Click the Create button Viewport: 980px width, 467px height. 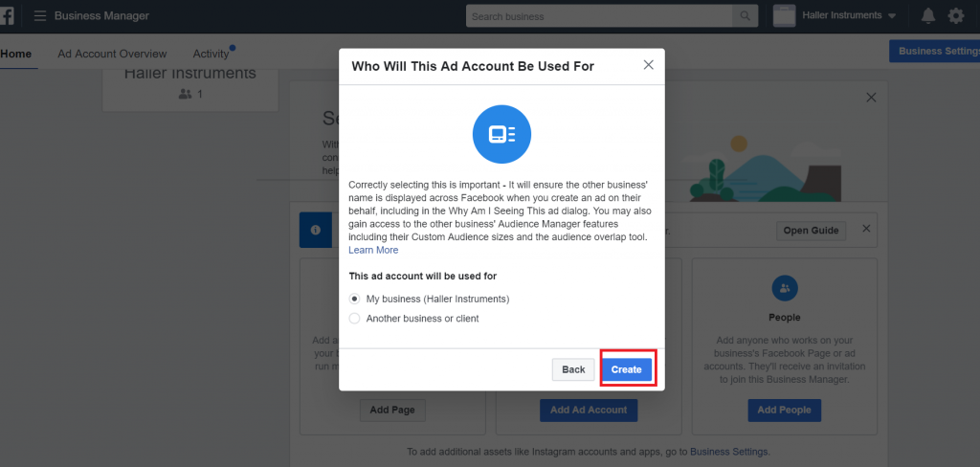[x=626, y=369]
